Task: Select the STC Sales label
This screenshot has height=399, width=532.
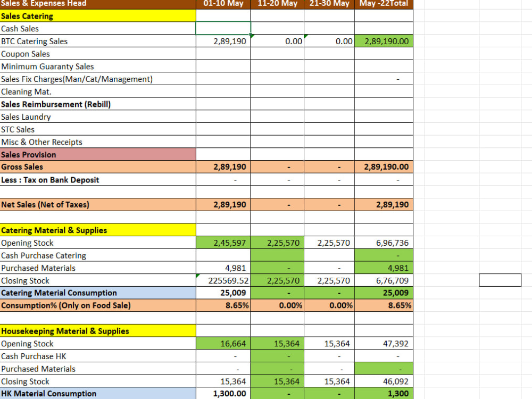Action: [18, 129]
